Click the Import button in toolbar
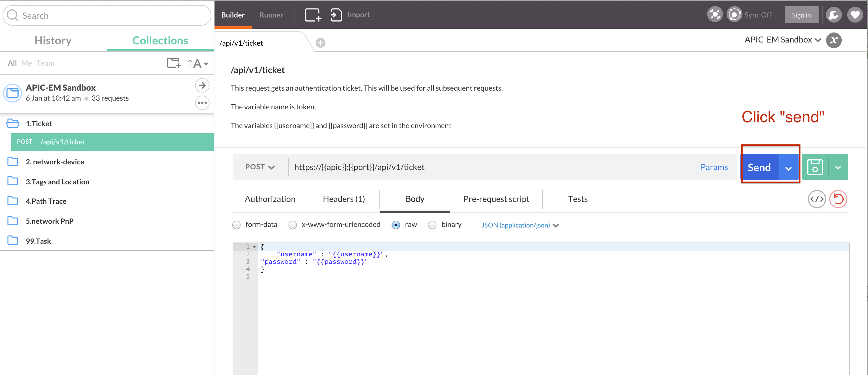This screenshot has width=868, height=375. tap(358, 14)
